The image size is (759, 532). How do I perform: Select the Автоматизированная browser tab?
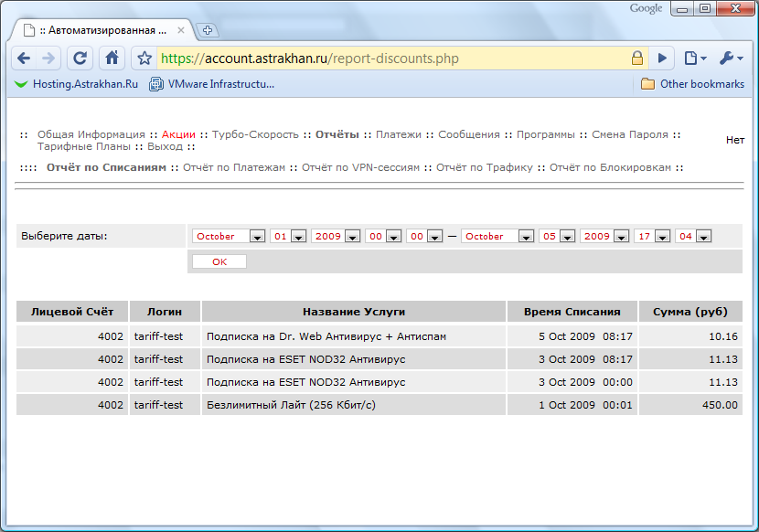102,30
